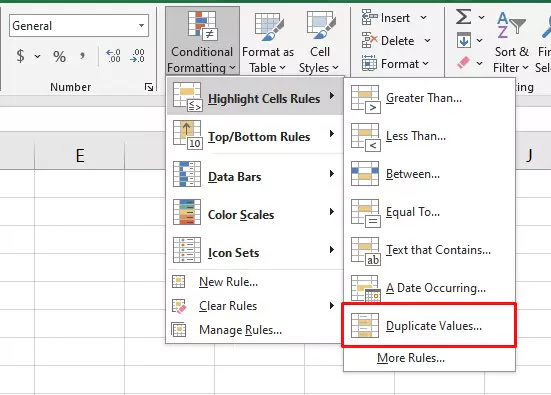Expand the Fill dropdown arrow
The image size is (551, 395).
tap(480, 41)
